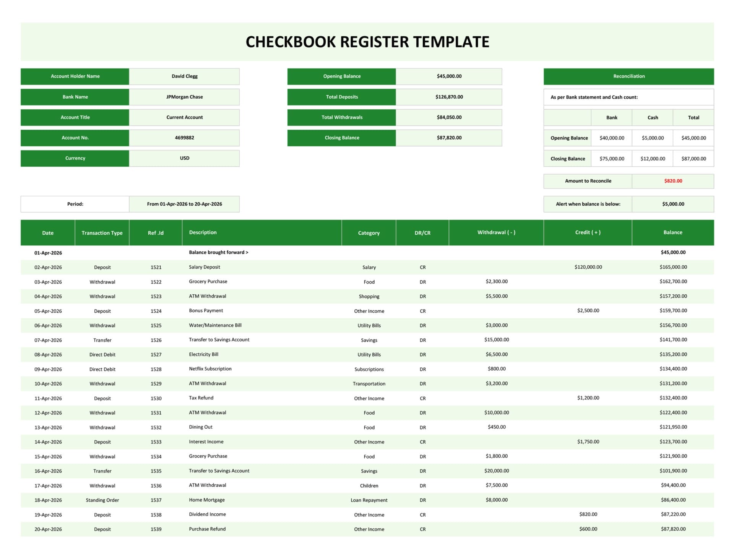Select the Salary Deposit description on 02-Apr-2026
The image size is (734, 560).
pyautogui.click(x=204, y=267)
